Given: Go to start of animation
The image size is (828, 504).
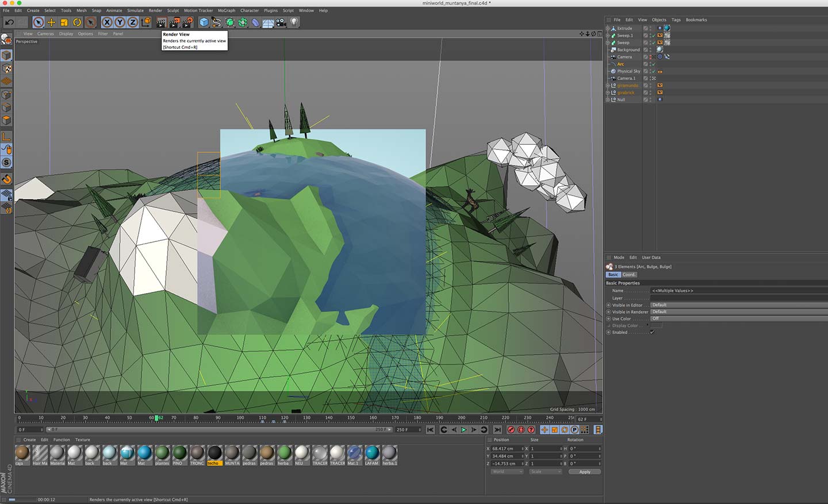Looking at the screenshot, I should [430, 430].
